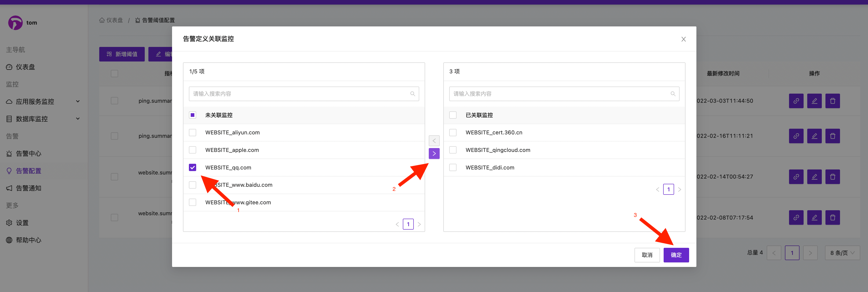Click the tom avatar logo
The image size is (868, 292).
coord(15,23)
